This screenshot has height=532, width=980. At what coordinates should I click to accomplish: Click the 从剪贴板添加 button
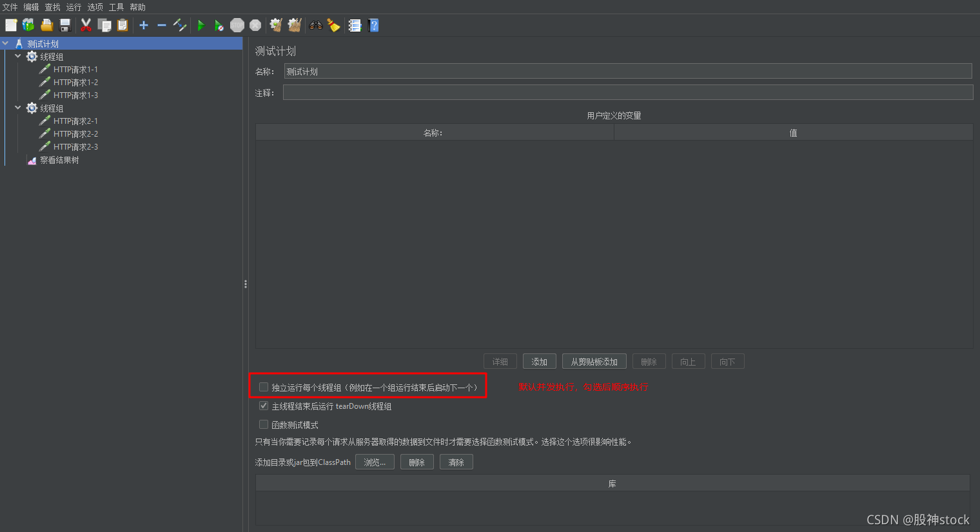(x=594, y=362)
